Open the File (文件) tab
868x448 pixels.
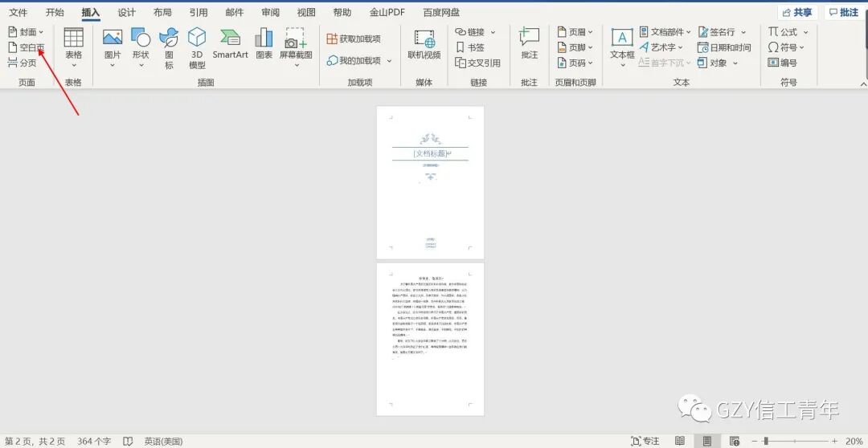(18, 12)
